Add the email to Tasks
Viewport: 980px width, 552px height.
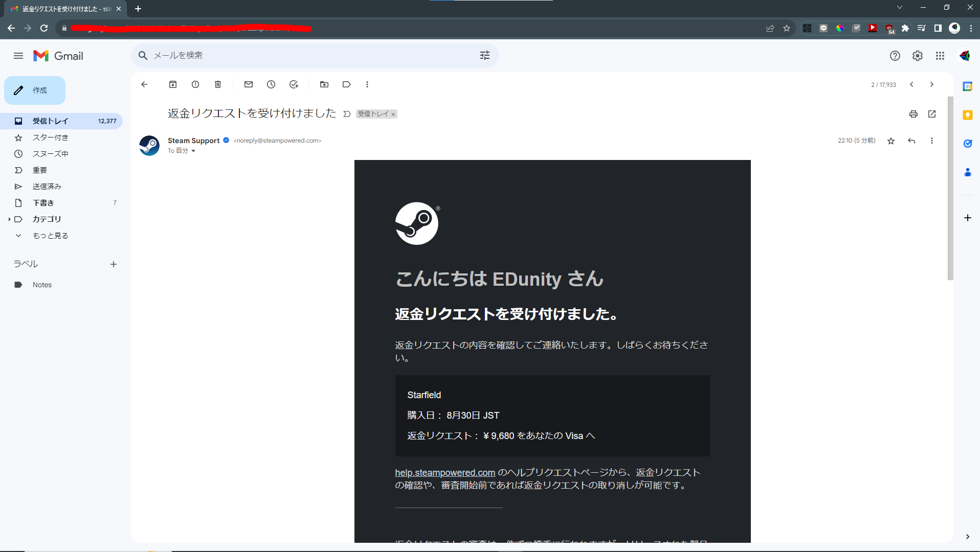(293, 84)
